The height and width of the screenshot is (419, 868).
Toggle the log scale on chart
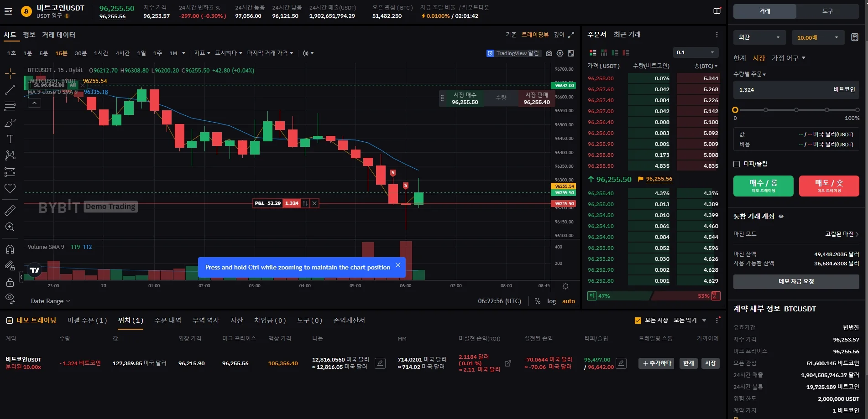point(551,301)
